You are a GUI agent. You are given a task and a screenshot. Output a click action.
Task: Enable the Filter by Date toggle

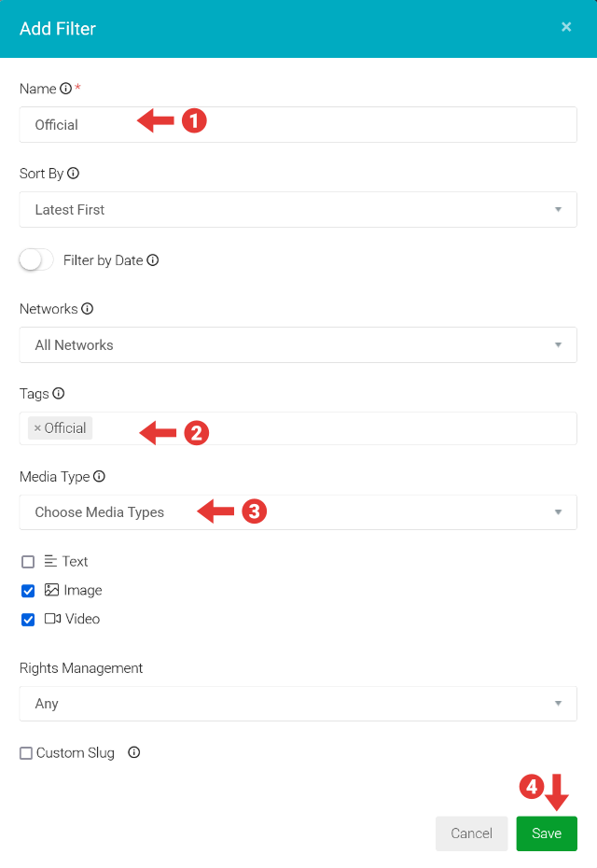click(x=35, y=259)
